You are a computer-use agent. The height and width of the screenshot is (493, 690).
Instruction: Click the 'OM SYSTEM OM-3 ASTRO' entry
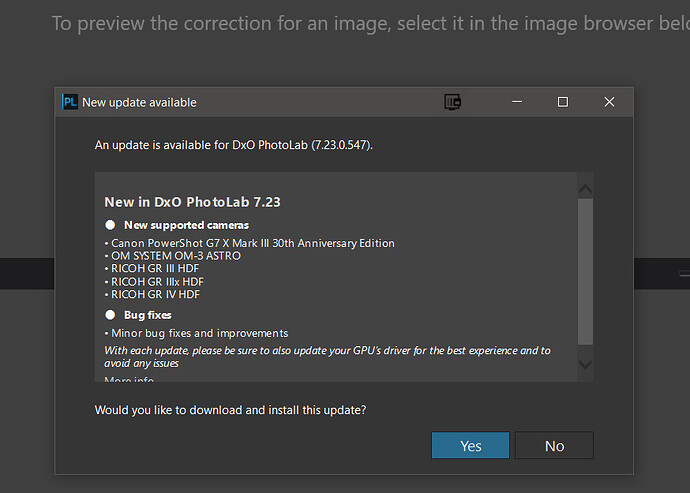[x=172, y=256]
